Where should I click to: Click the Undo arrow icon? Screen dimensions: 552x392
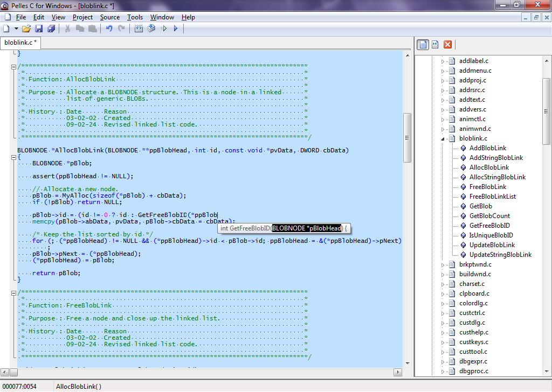point(109,29)
